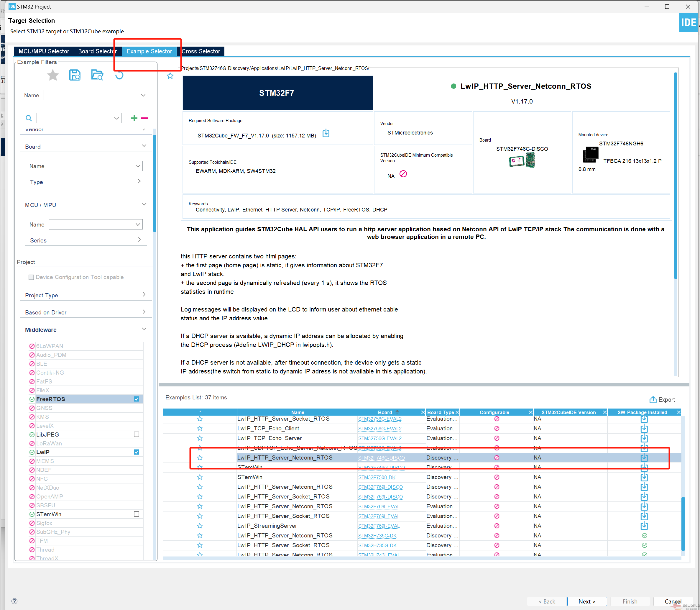Expand the Series filter

tap(139, 240)
